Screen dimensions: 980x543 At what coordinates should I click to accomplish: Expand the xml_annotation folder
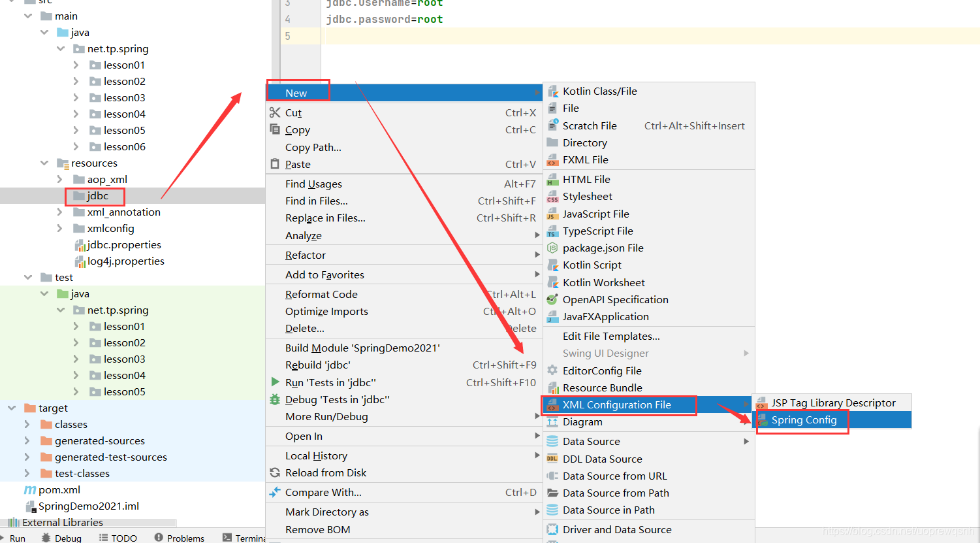click(59, 212)
